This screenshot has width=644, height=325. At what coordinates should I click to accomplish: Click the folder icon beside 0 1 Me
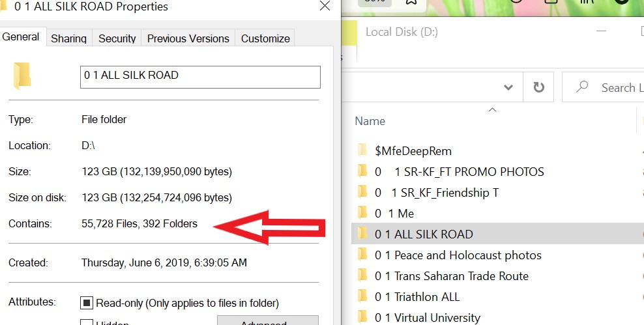click(362, 213)
